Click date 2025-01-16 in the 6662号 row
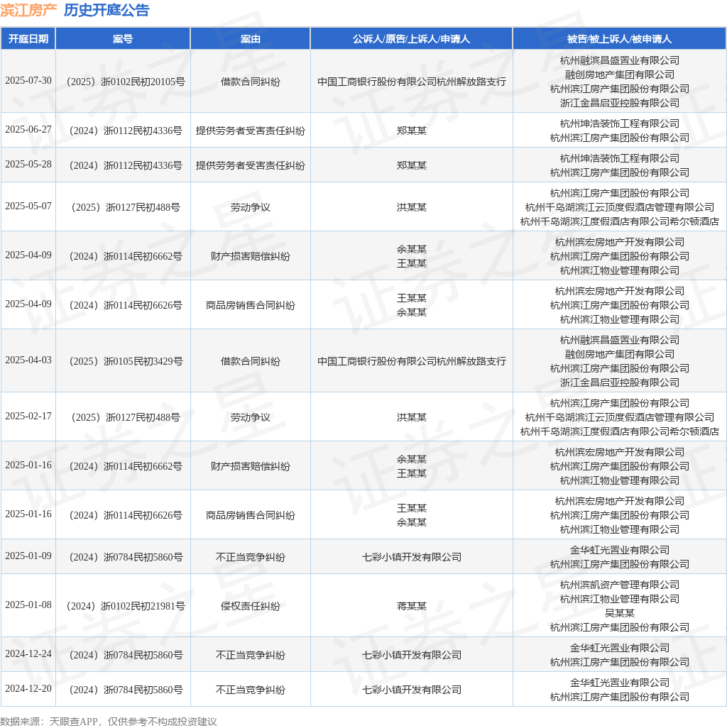The width and height of the screenshot is (727, 728). (28, 465)
